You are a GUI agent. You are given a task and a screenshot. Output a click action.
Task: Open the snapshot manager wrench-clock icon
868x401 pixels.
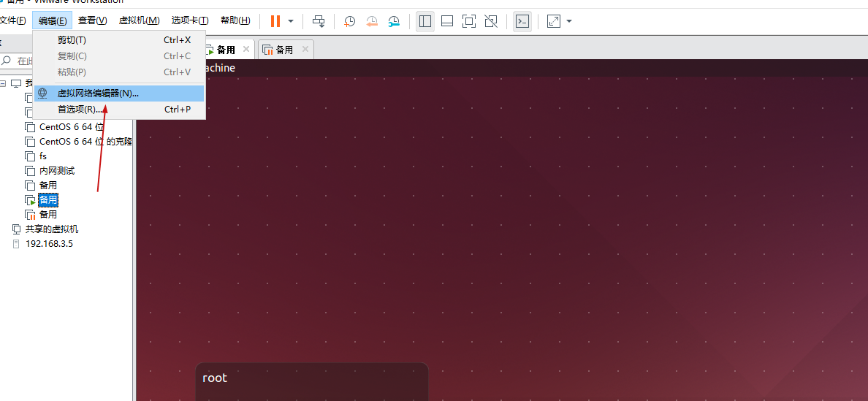[x=394, y=22]
